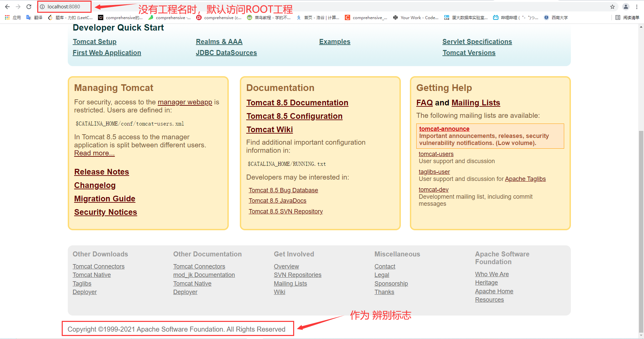Open the Your Work - Code... bookmark
The height and width of the screenshot is (339, 644).
(x=416, y=17)
